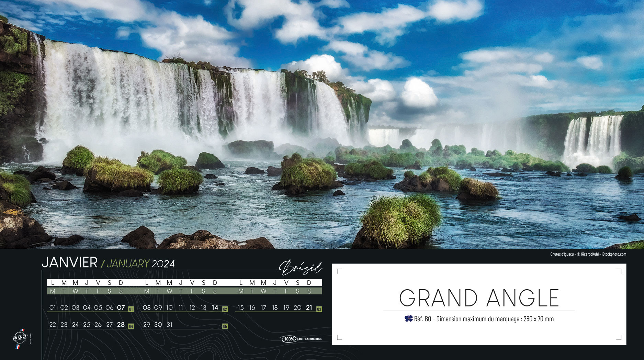
Task: Click the Origine France Garantie badge
Action: pos(20,338)
